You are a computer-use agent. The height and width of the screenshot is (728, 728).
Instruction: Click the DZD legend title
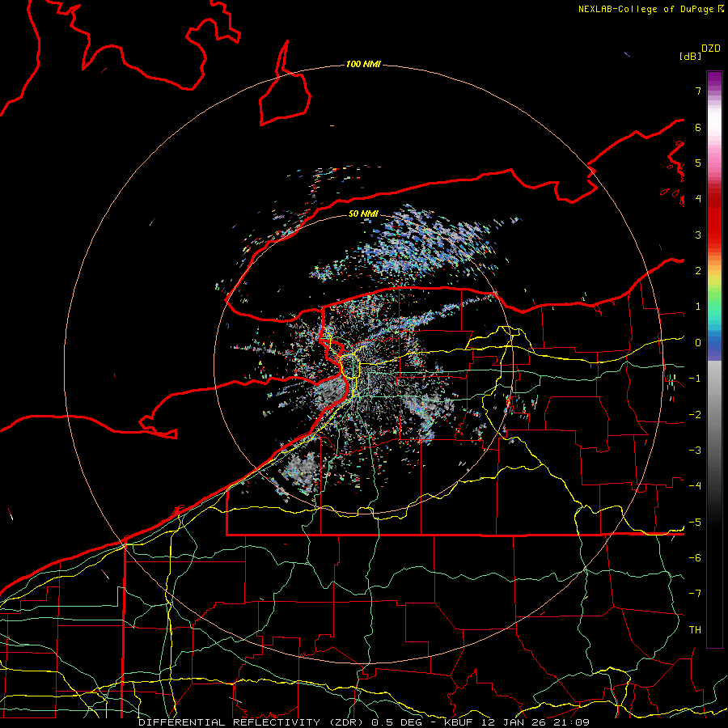(711, 49)
